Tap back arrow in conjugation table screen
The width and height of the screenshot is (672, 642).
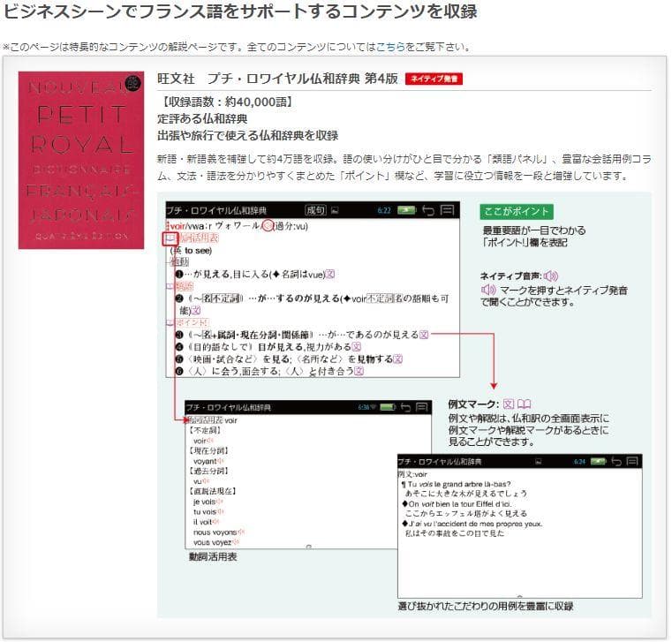(x=405, y=407)
